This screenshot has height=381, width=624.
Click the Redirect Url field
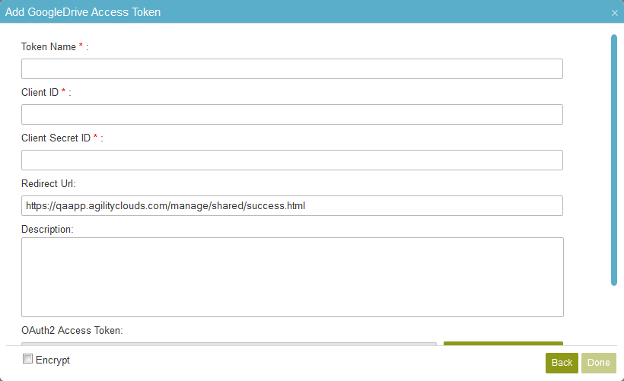pos(292,205)
